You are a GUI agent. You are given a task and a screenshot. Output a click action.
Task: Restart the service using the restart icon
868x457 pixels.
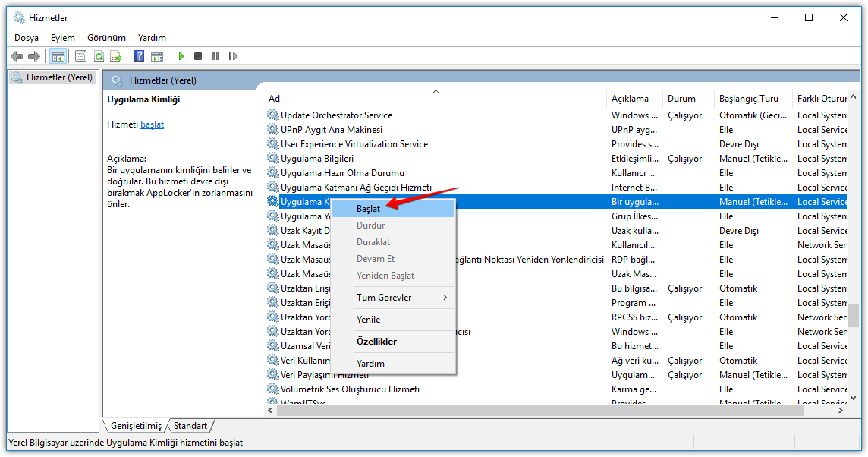pyautogui.click(x=233, y=55)
